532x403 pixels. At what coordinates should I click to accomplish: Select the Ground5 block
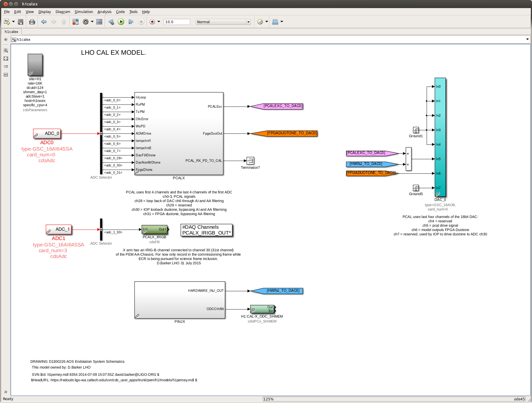[x=416, y=188]
